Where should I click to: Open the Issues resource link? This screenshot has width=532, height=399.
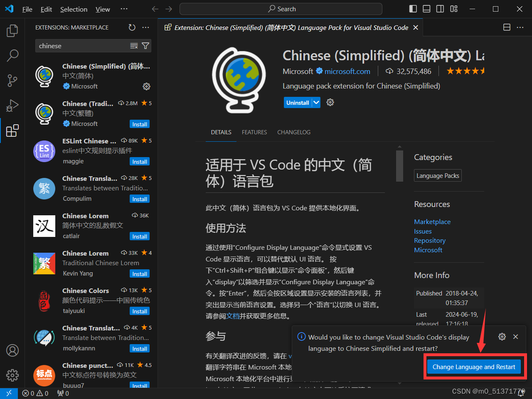click(x=423, y=232)
